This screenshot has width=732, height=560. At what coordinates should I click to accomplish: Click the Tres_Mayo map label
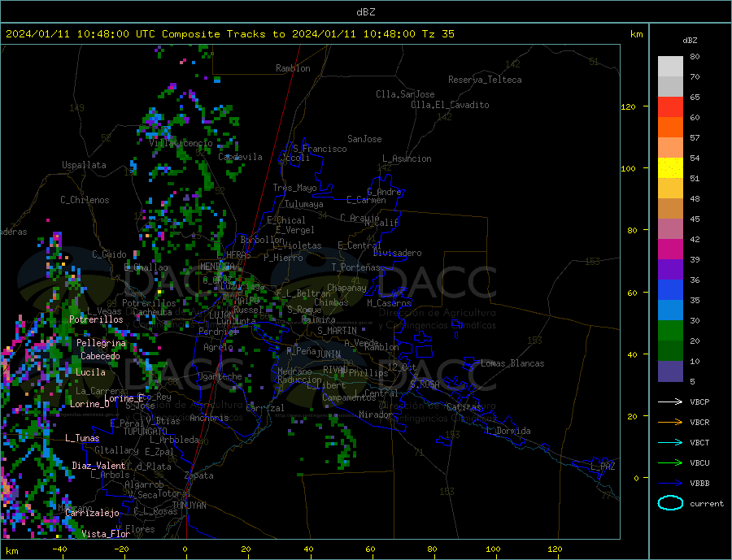295,188
